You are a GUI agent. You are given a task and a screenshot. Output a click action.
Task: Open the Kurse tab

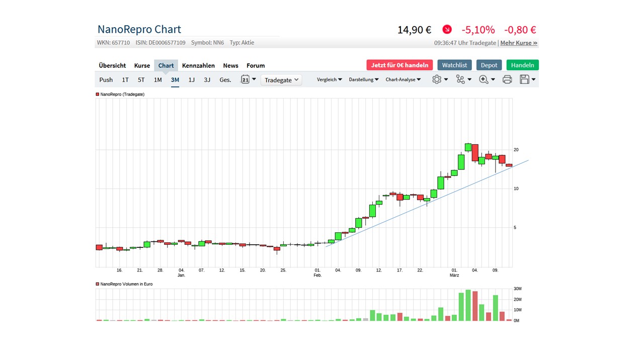(142, 65)
